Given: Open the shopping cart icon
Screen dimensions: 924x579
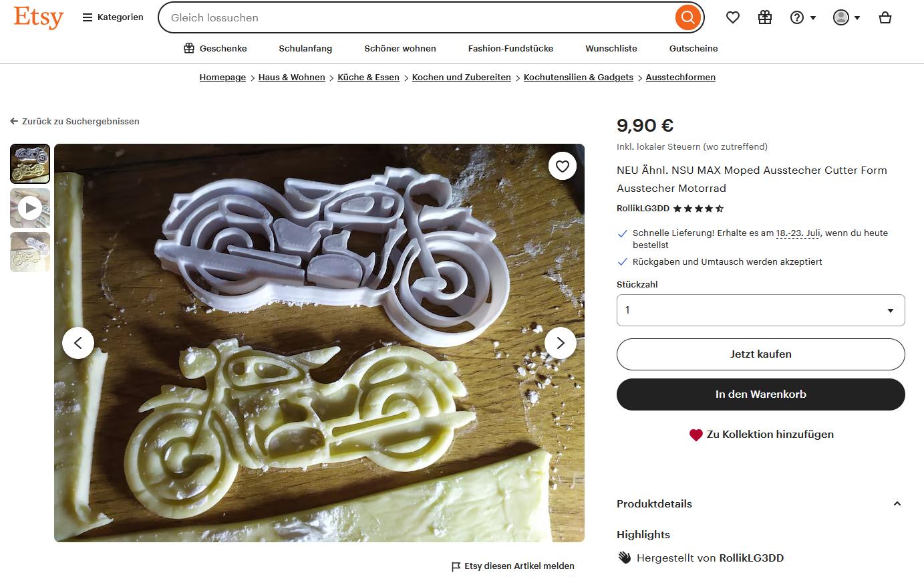Looking at the screenshot, I should 885,17.
